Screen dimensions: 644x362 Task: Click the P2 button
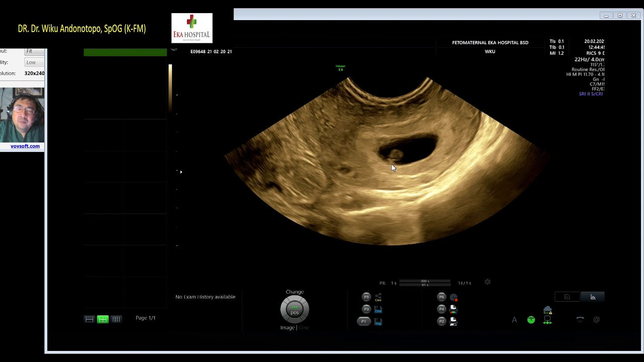coord(441,321)
